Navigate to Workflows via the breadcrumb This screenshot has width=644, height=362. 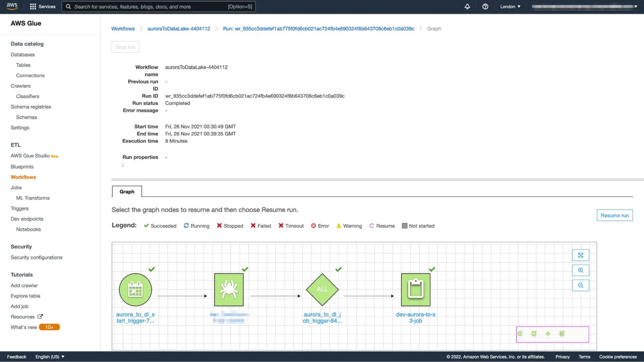pos(123,28)
